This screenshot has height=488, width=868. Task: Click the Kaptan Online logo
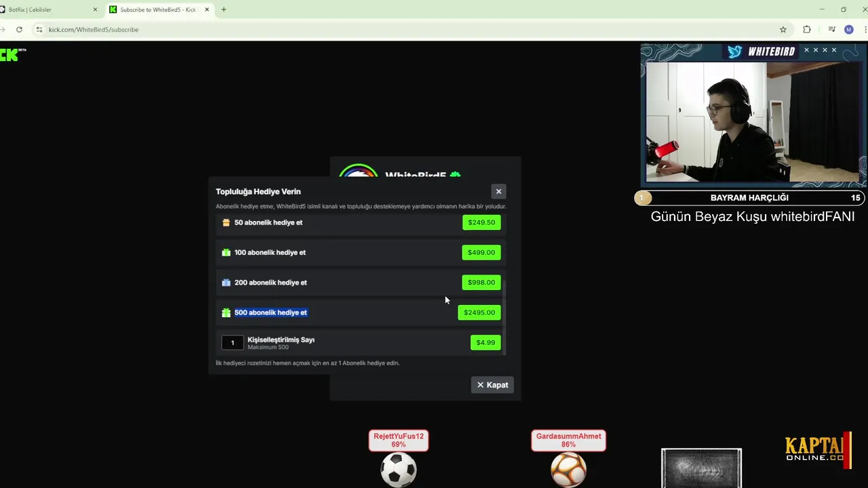[818, 450]
